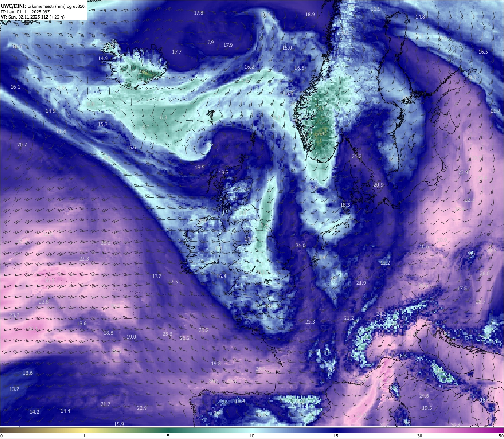The image size is (504, 439).
Task: Click the map value 15.7
Action: 103,124
